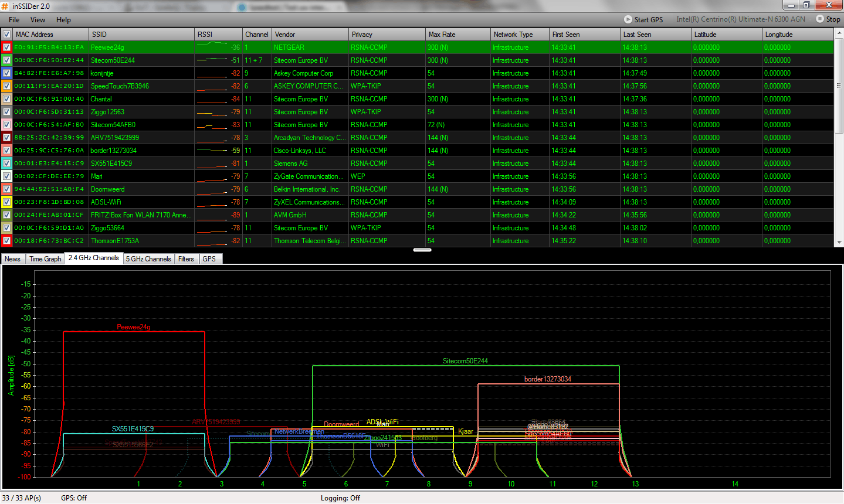
Task: Select the 2.4 GHz Channels tab
Action: click(94, 258)
